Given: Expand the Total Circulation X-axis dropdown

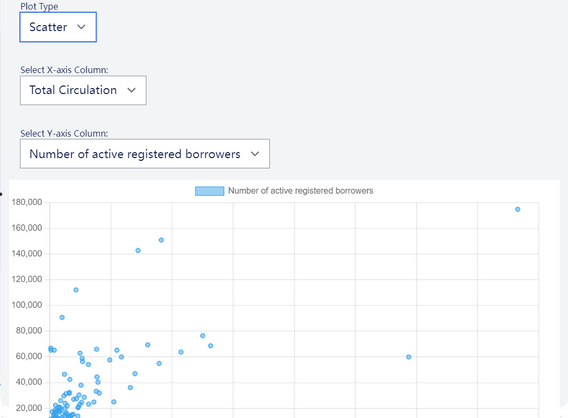Looking at the screenshot, I should coord(83,90).
